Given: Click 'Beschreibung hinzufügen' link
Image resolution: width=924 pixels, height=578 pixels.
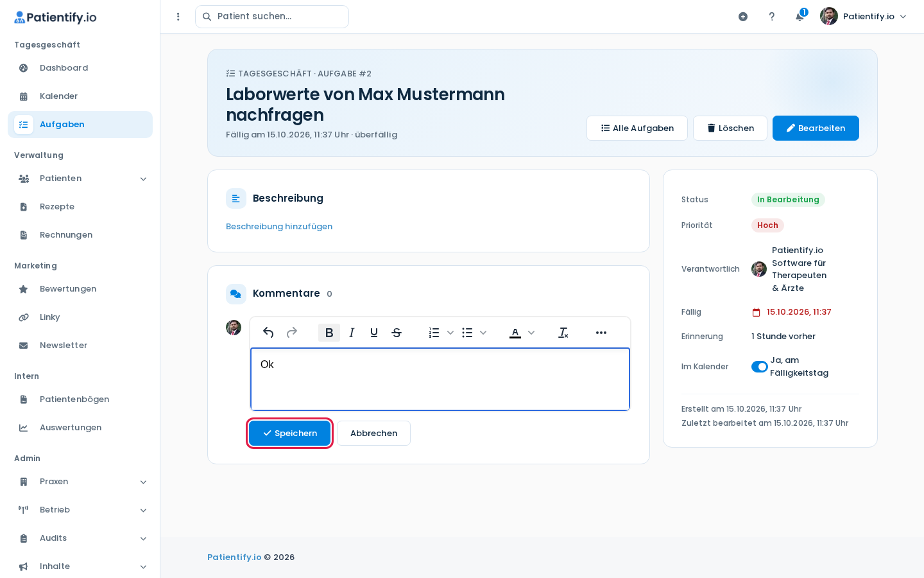Looking at the screenshot, I should tap(279, 227).
